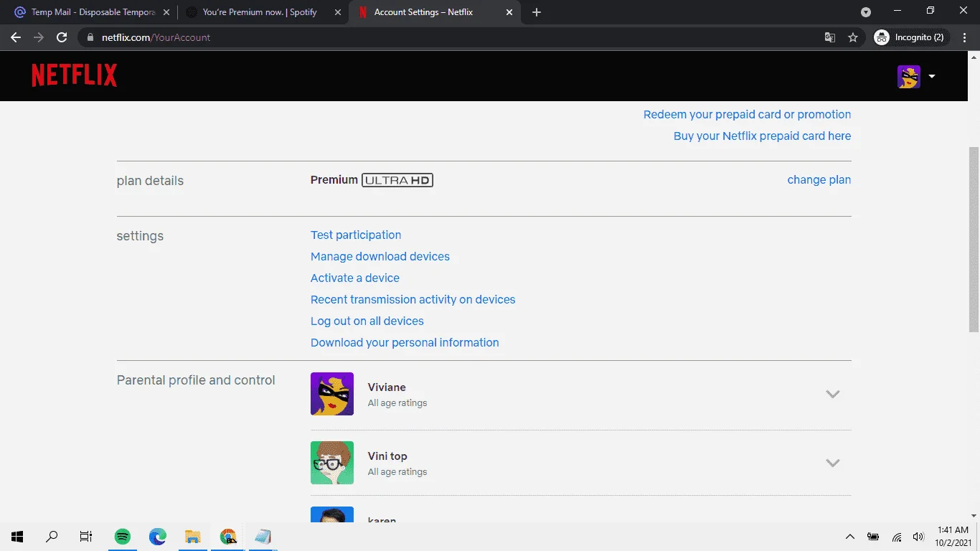Expand the account dropdown caret in header
This screenshot has height=551, width=980.
932,76
